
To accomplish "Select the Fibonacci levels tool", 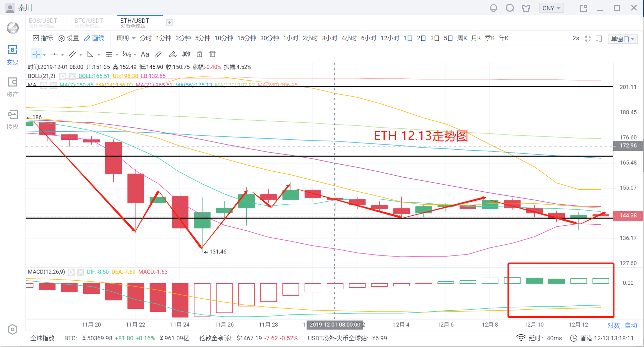I will [x=109, y=54].
